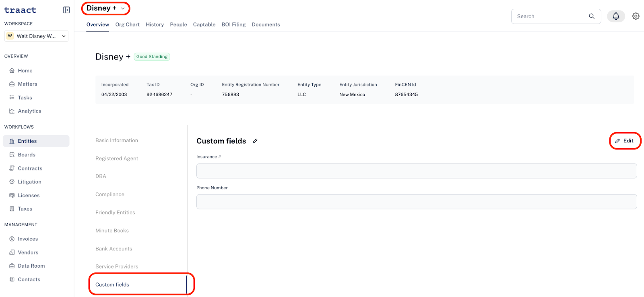Select the Compliance section
The image size is (644, 297).
[110, 194]
